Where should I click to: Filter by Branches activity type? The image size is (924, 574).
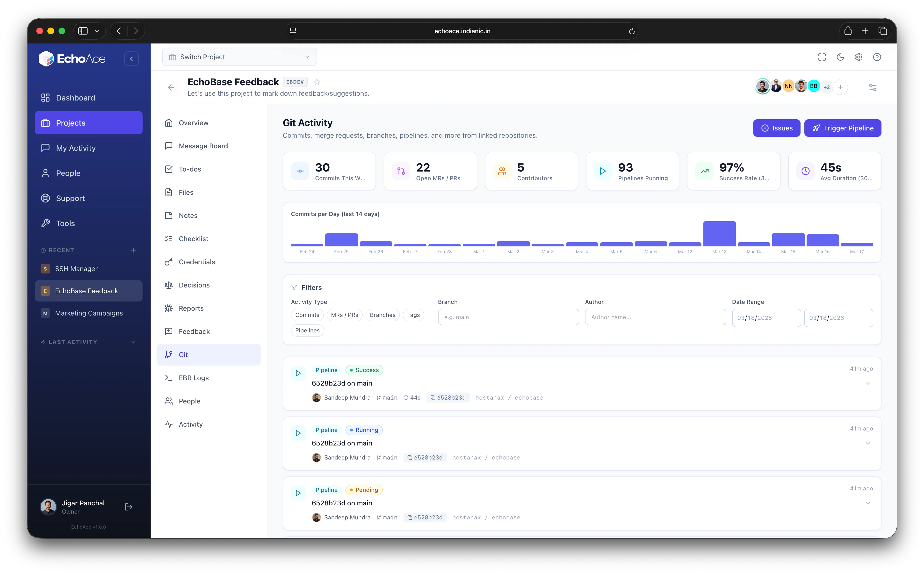(382, 315)
